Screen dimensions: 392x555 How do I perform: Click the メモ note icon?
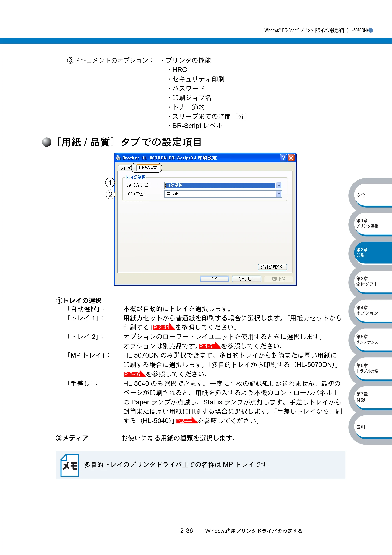[70, 465]
